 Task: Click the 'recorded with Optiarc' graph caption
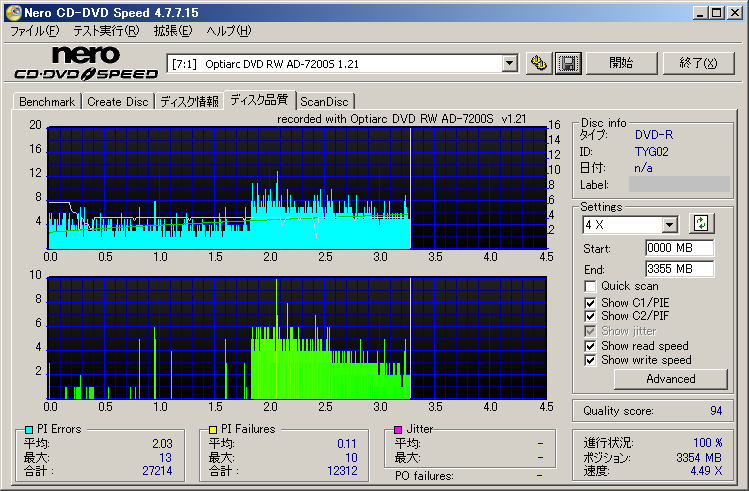tap(401, 119)
